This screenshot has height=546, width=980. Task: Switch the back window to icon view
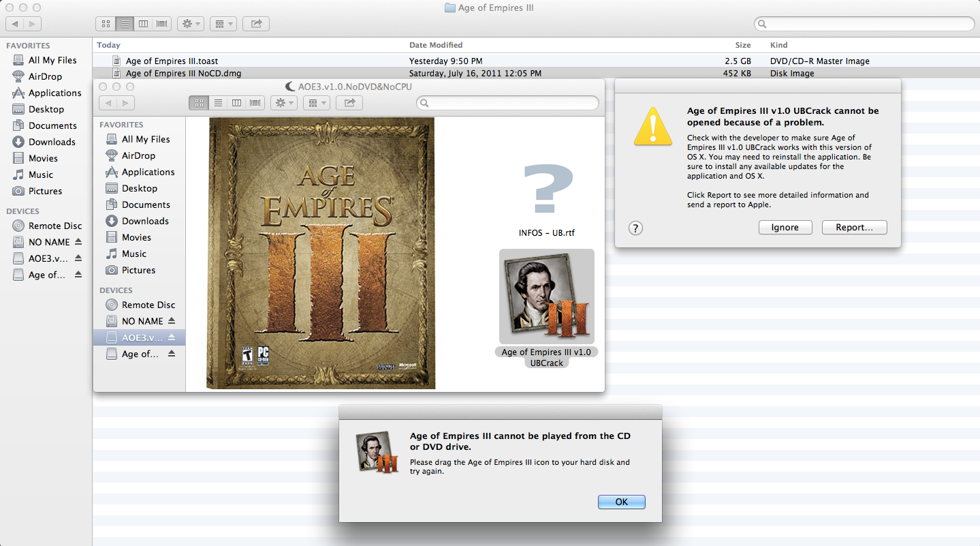click(x=106, y=24)
